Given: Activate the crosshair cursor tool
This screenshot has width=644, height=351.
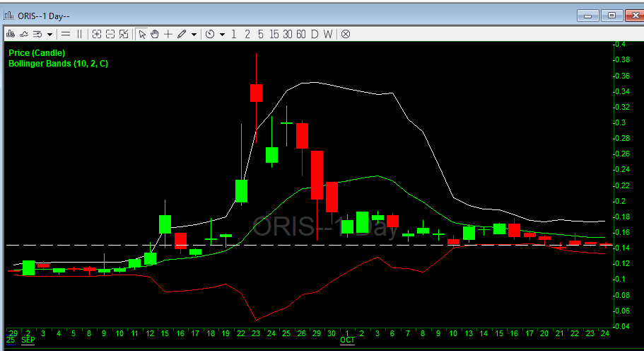Looking at the screenshot, I should [168, 33].
